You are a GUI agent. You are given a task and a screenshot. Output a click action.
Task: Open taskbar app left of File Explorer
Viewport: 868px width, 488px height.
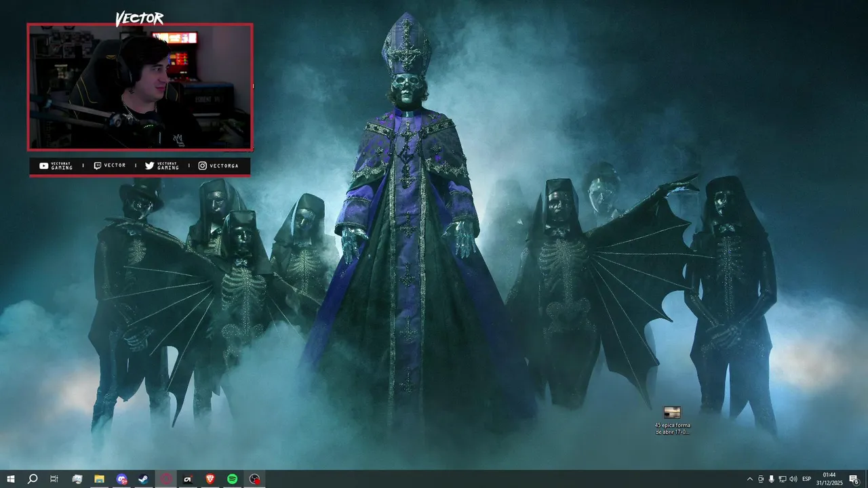[77, 479]
